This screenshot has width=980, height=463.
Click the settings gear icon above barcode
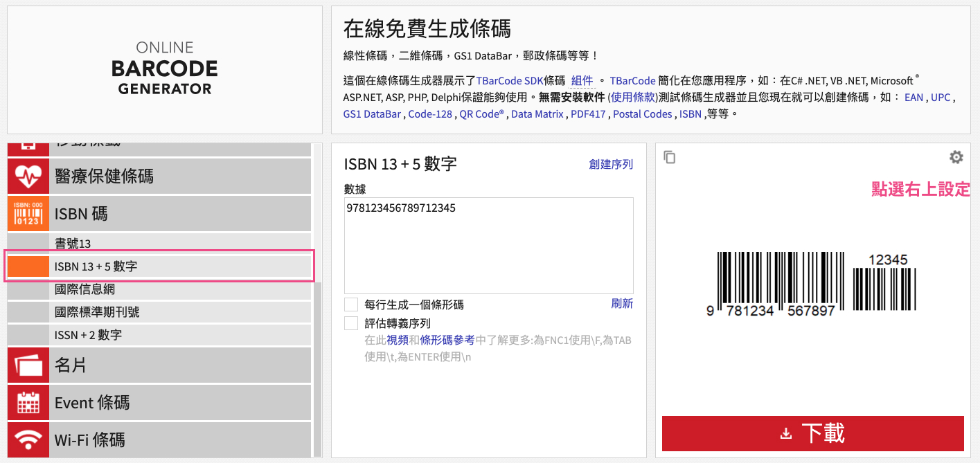pos(956,158)
